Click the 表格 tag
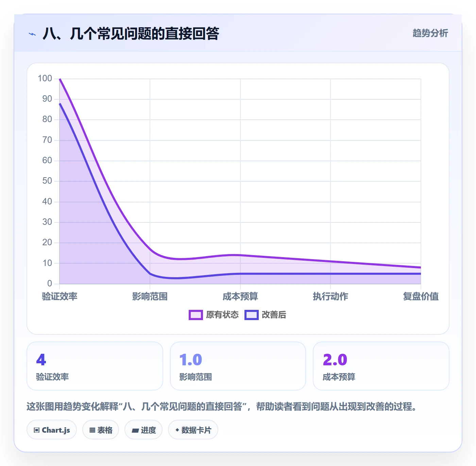Image resolution: width=476 pixels, height=466 pixels. click(x=101, y=430)
